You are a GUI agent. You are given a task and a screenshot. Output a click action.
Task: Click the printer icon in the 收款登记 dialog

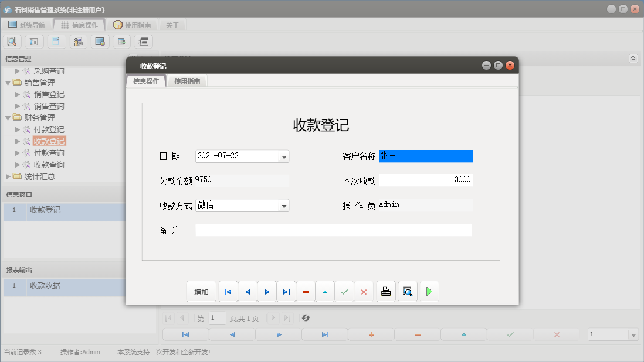(x=385, y=291)
